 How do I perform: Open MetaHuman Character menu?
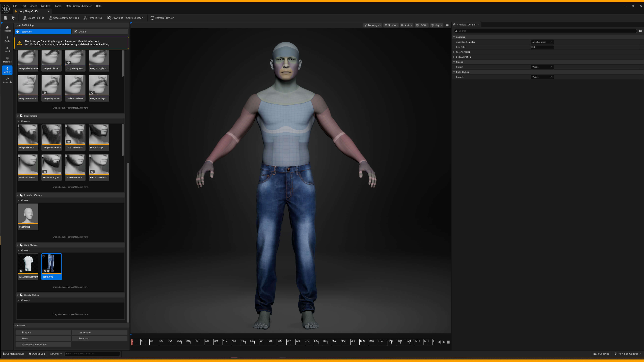pyautogui.click(x=78, y=6)
